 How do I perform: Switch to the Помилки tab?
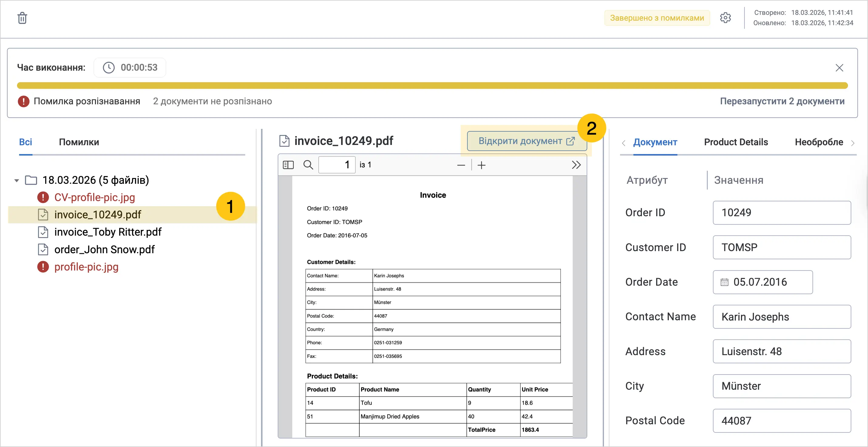click(x=79, y=142)
